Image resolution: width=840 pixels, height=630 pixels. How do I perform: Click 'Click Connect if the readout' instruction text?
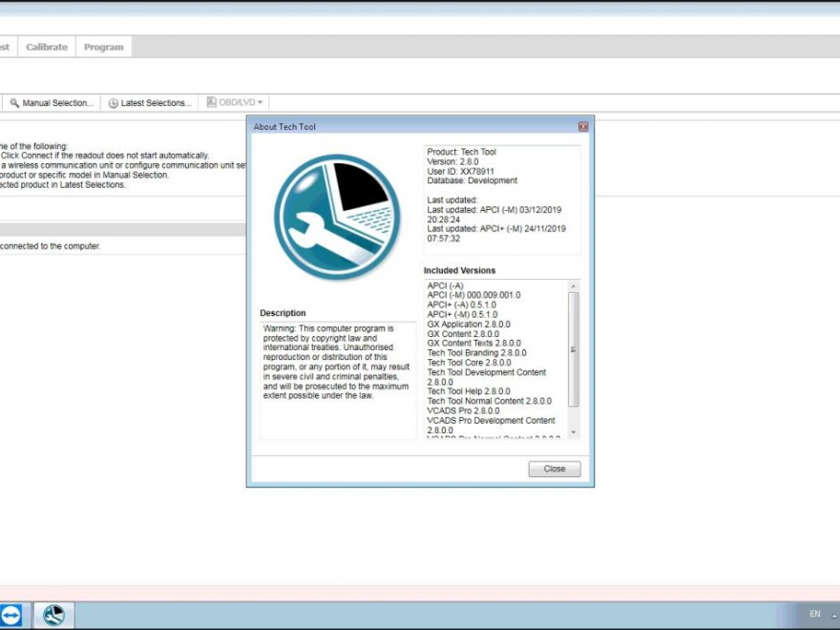click(x=105, y=156)
